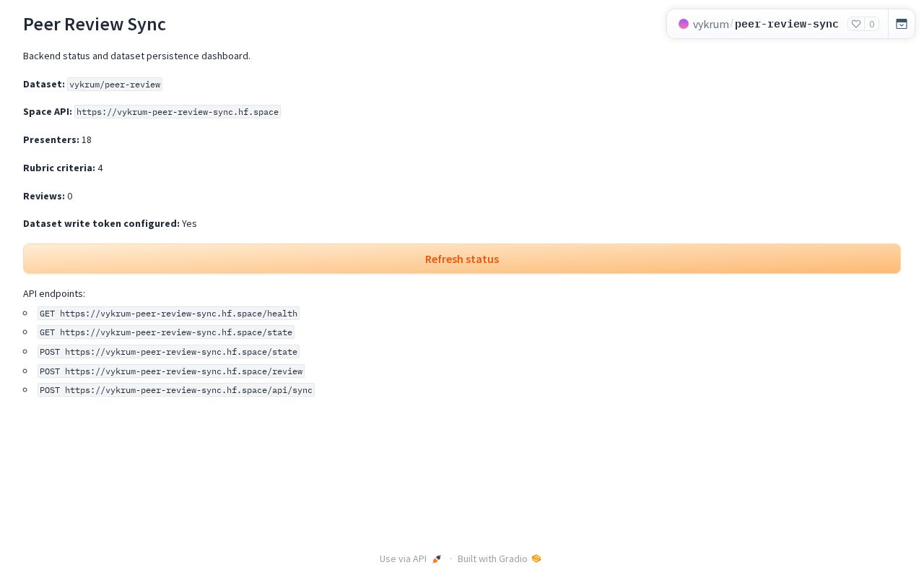Click the Gradio logo icon in footer
The height and width of the screenshot is (578, 924).
(x=536, y=558)
